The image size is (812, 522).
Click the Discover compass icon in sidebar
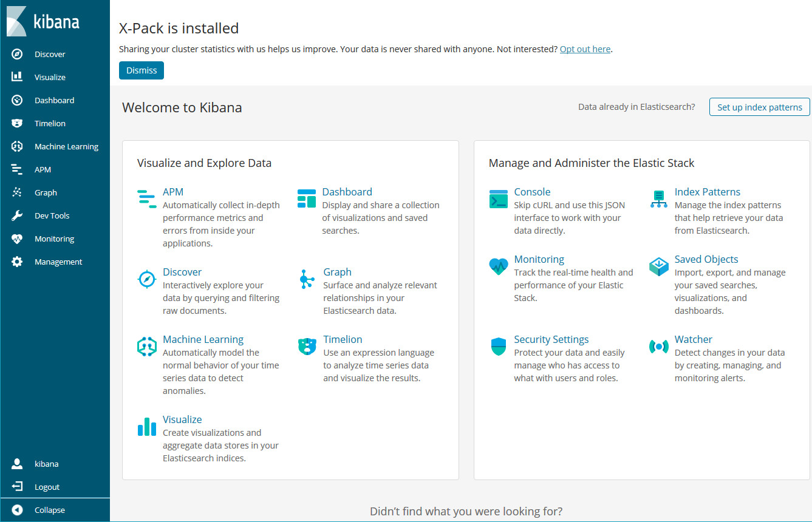pos(17,54)
